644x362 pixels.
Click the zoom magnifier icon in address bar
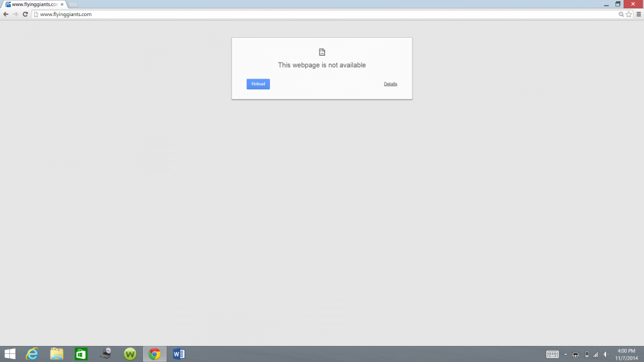[x=621, y=14]
